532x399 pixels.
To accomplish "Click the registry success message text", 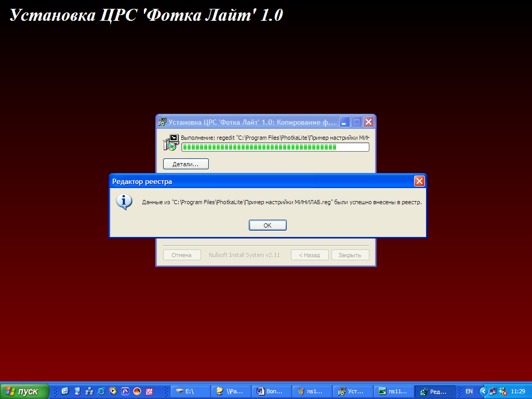I will [282, 202].
